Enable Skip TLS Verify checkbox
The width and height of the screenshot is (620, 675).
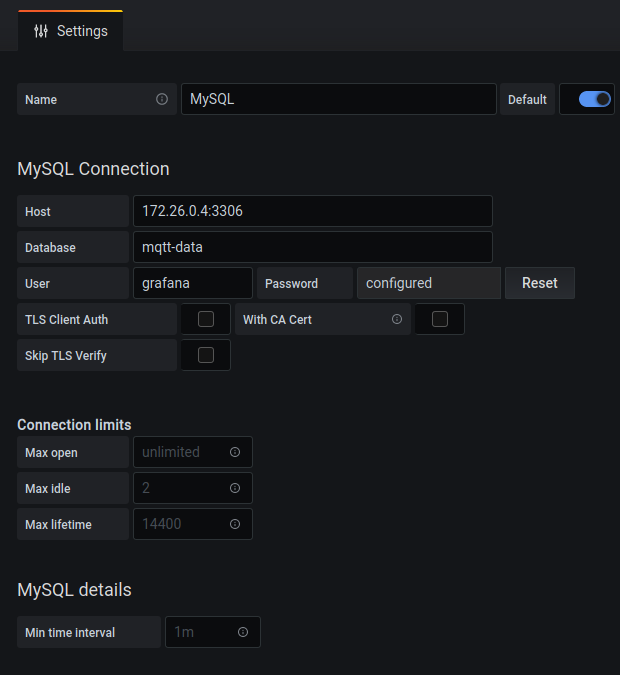[206, 355]
